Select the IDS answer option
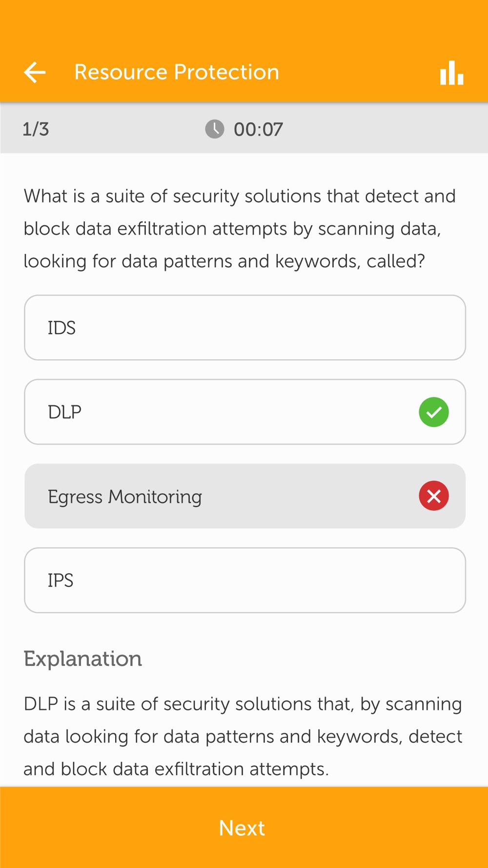Image resolution: width=488 pixels, height=868 pixels. click(x=245, y=328)
